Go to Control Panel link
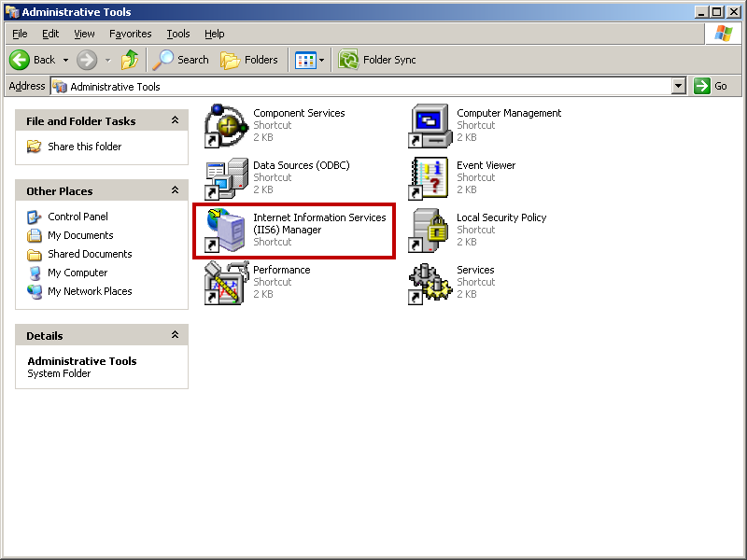Screen dimensions: 747x560 point(78,217)
